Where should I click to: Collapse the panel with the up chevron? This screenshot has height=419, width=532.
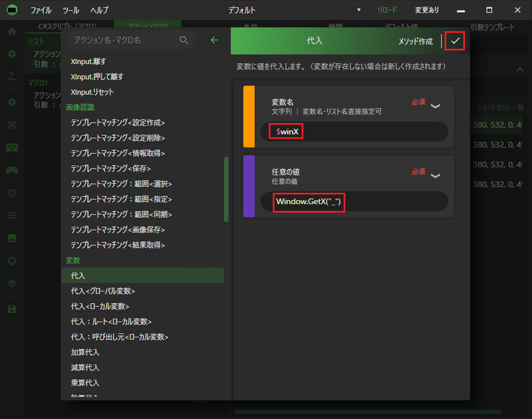point(519,70)
